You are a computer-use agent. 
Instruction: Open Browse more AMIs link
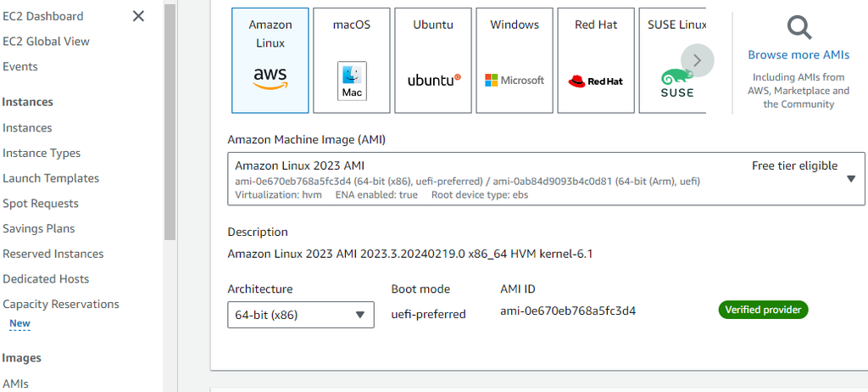pyautogui.click(x=798, y=55)
